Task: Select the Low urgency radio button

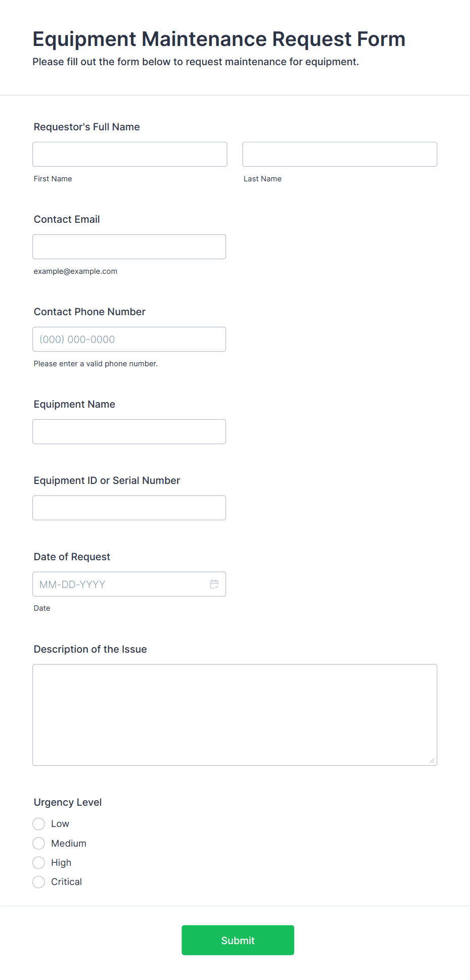Action: (x=38, y=824)
